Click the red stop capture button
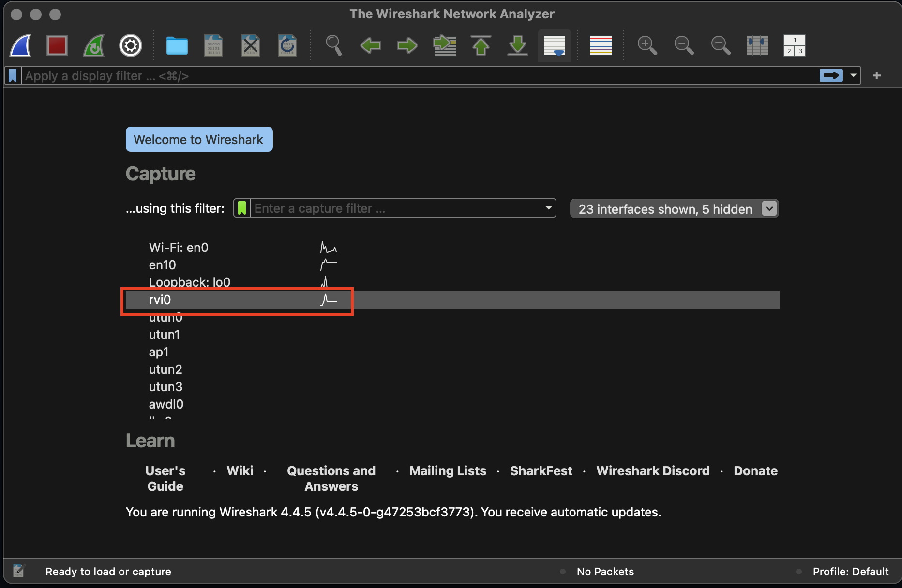This screenshot has width=902, height=588. [x=57, y=46]
